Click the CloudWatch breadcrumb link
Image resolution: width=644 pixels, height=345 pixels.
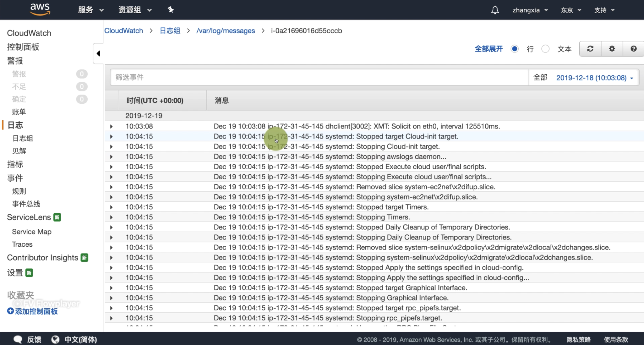123,30
